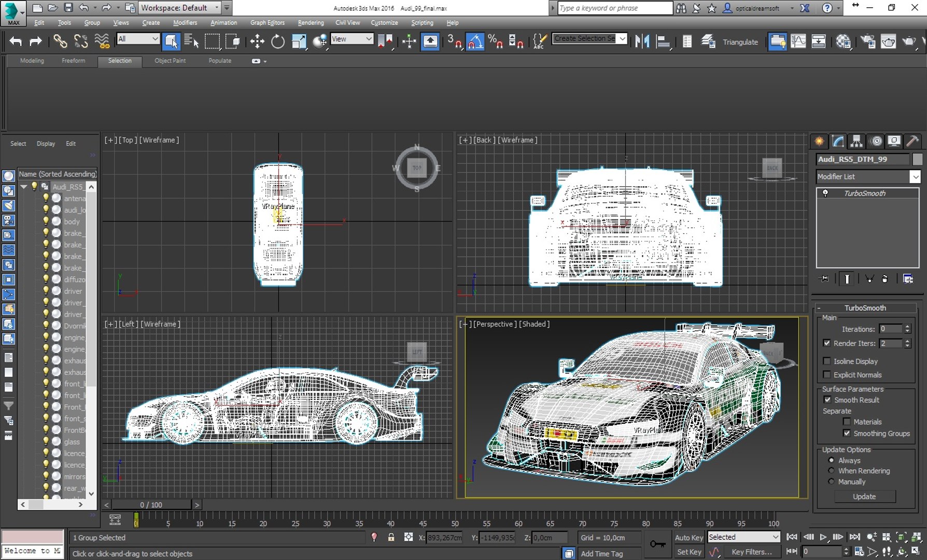Viewport: 927px width, 560px height.
Task: Switch to the Object Paint ribbon tab
Action: click(170, 61)
